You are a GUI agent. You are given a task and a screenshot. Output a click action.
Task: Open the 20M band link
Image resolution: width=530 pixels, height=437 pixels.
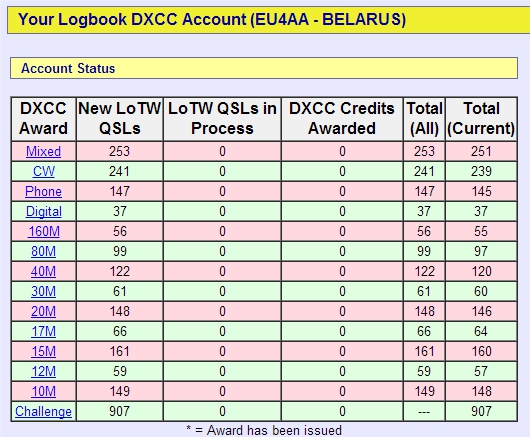click(43, 311)
